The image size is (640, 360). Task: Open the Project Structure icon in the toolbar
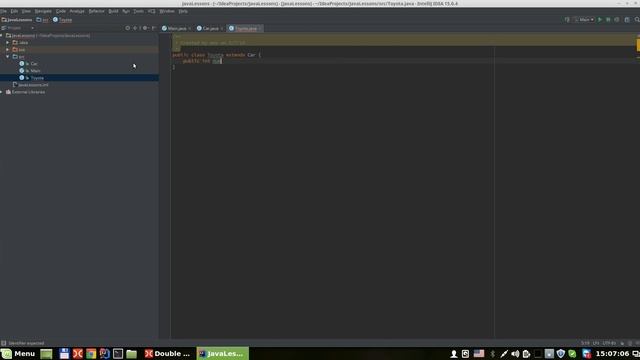[627, 20]
